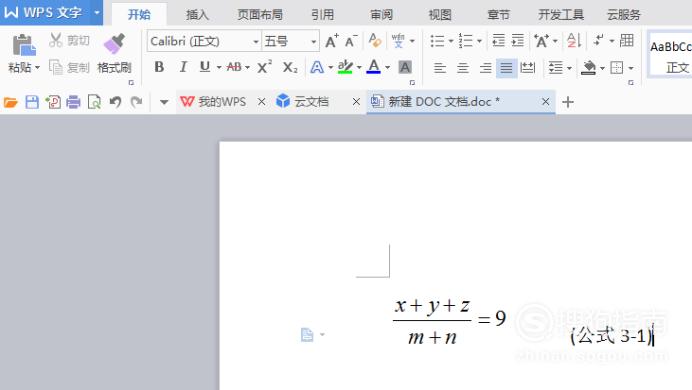
Task: Save document with floppy disk icon
Action: tap(32, 102)
